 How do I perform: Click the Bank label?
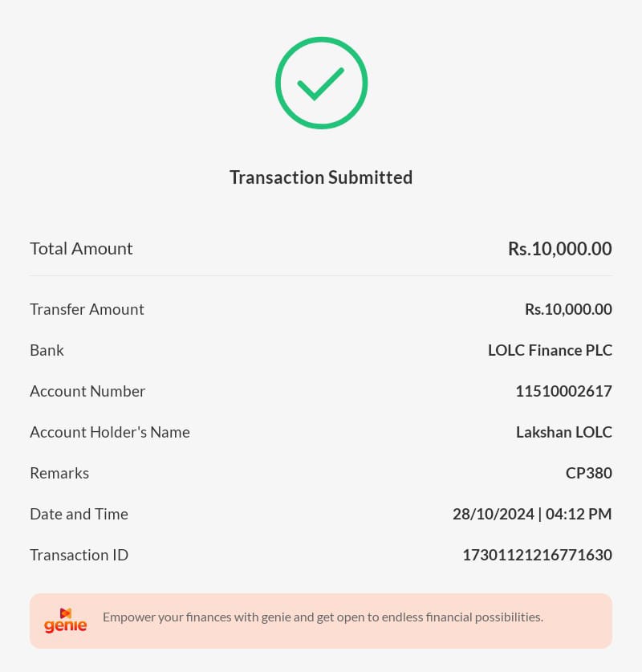point(47,351)
